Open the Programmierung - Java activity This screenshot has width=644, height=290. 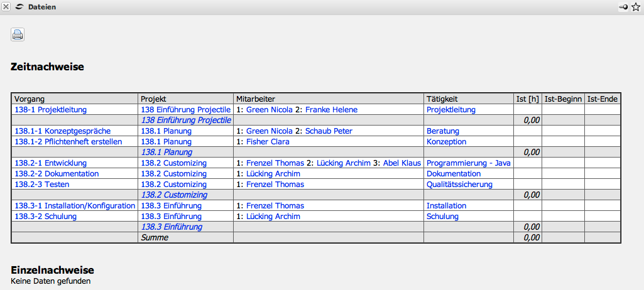pos(469,163)
